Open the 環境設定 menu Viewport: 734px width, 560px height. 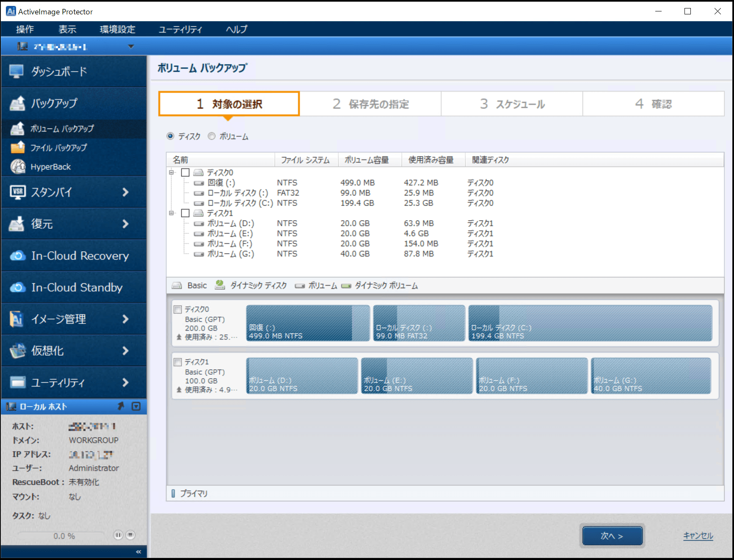tap(117, 29)
